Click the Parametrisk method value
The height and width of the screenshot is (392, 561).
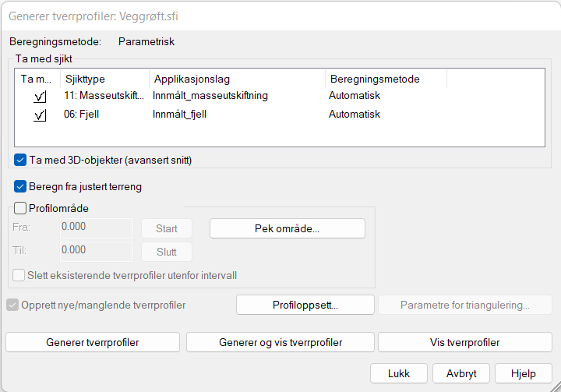coord(146,41)
